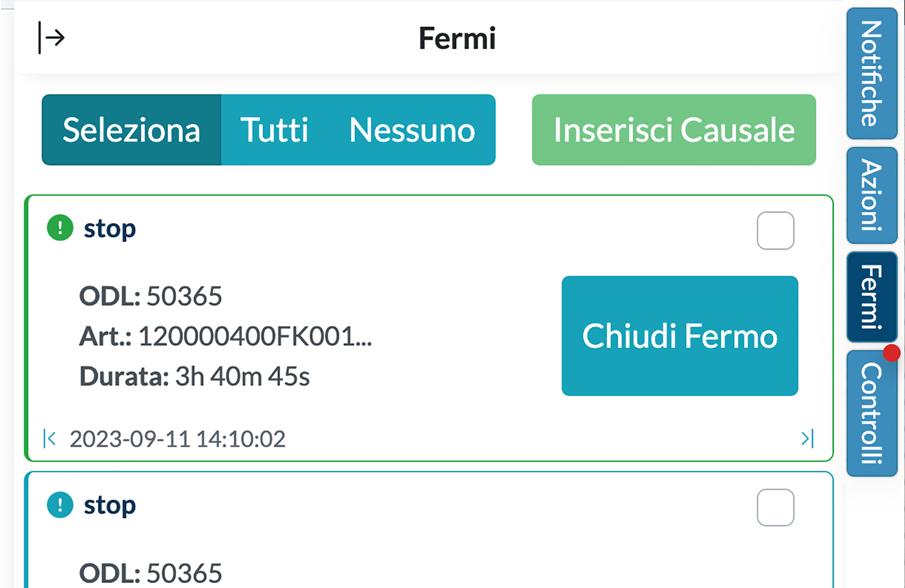This screenshot has width=905, height=588.
Task: Click blue alert icon on second stop
Action: click(60, 505)
